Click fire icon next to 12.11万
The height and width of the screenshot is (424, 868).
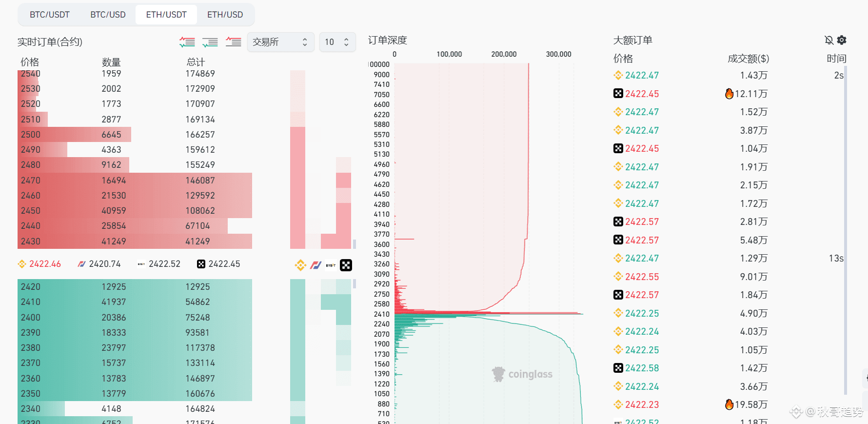coord(729,94)
